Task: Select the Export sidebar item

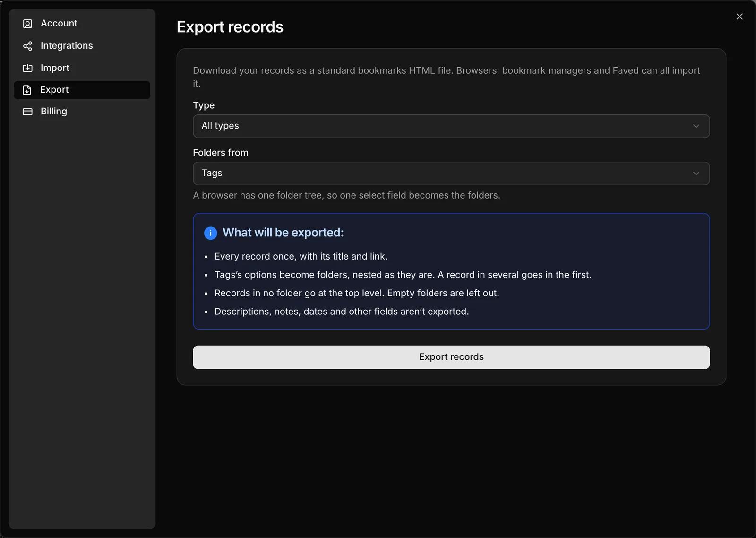Action: click(82, 90)
